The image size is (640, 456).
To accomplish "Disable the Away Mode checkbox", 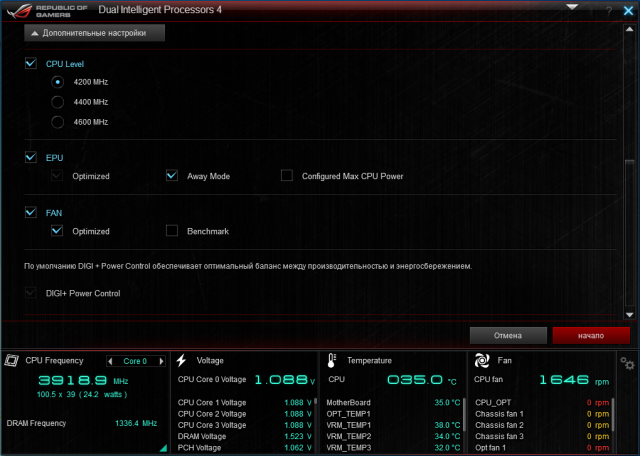I will 172,176.
